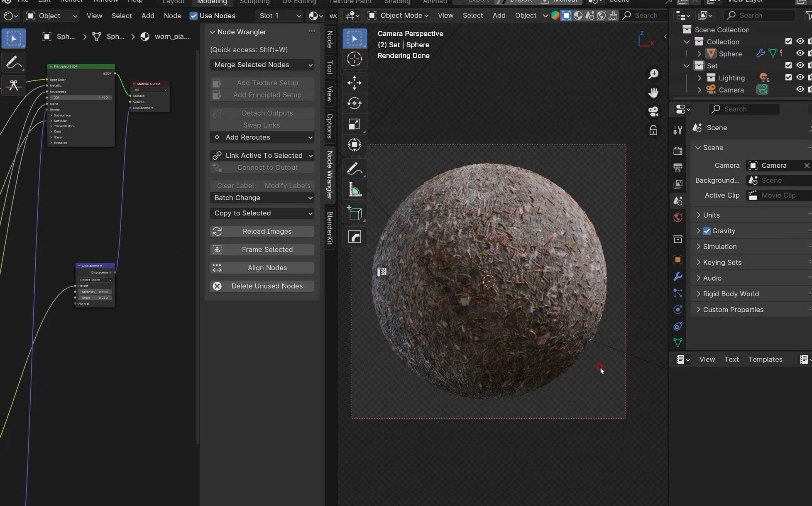The image size is (812, 506).
Task: Open the BlenderKit sidebar tab
Action: (330, 228)
